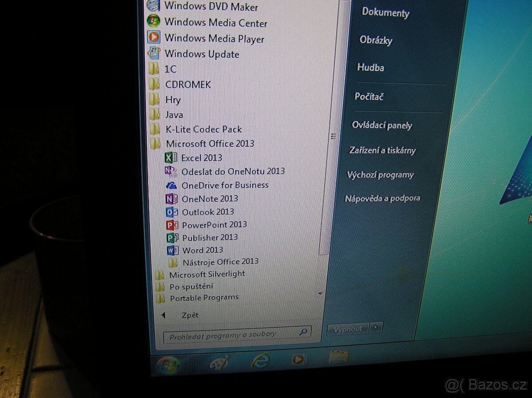Click the Windows Start orb
The height and width of the screenshot is (398, 532).
(168, 365)
